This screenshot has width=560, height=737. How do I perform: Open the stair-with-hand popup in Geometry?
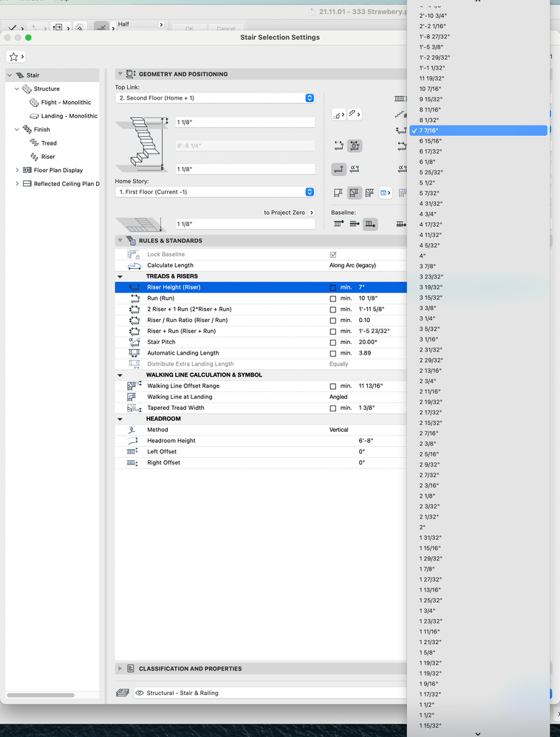[338, 114]
